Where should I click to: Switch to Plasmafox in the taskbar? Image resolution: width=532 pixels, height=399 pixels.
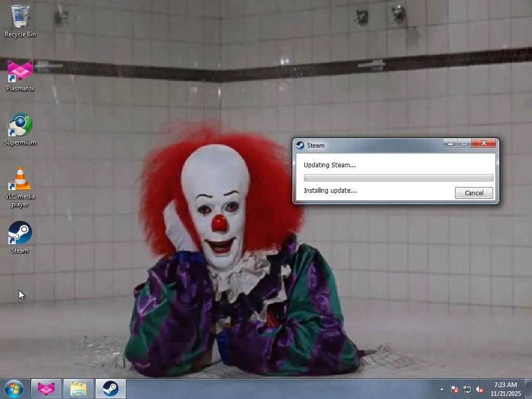tap(46, 389)
